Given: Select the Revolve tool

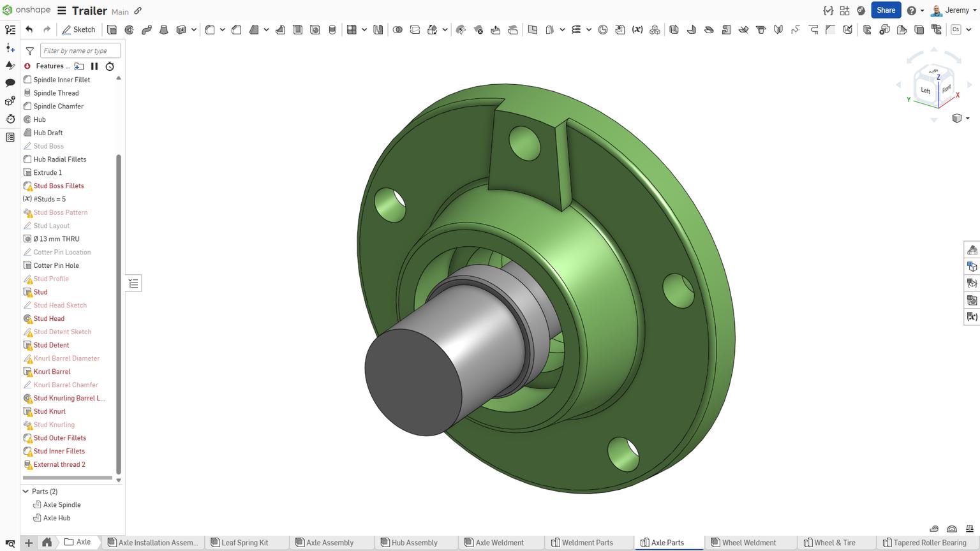Looking at the screenshot, I should [128, 29].
